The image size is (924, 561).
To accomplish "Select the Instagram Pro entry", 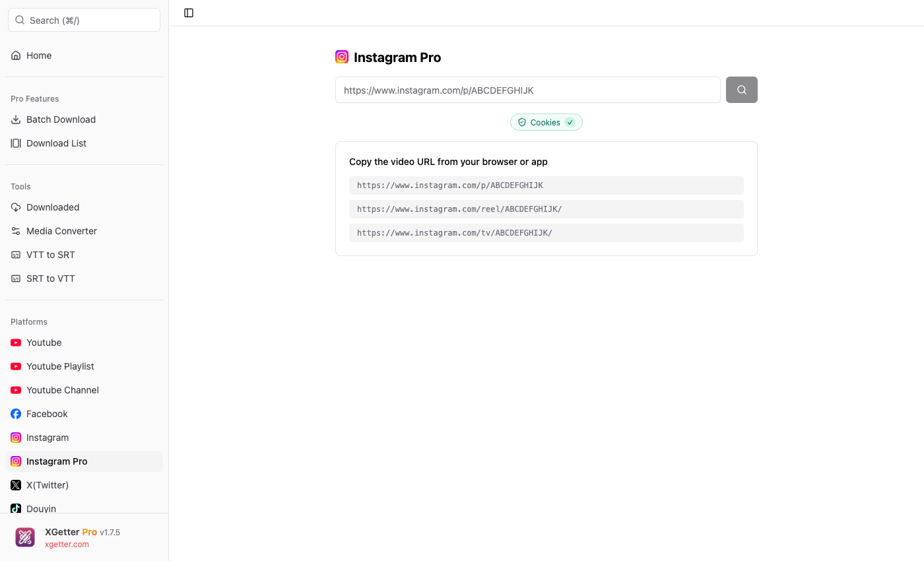I will click(x=84, y=461).
